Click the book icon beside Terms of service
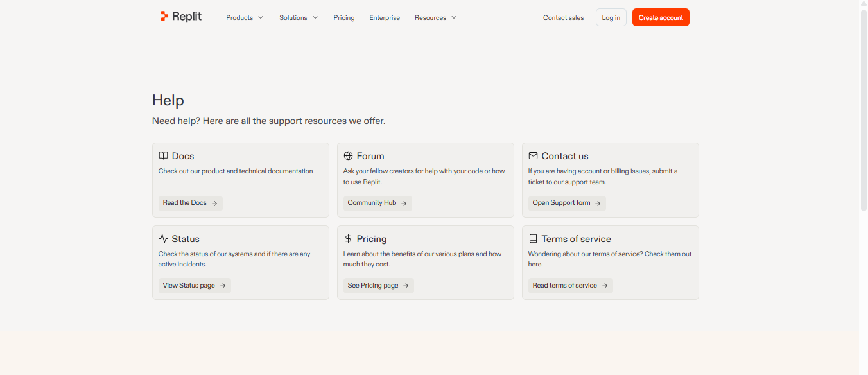Image resolution: width=868 pixels, height=375 pixels. click(533, 239)
